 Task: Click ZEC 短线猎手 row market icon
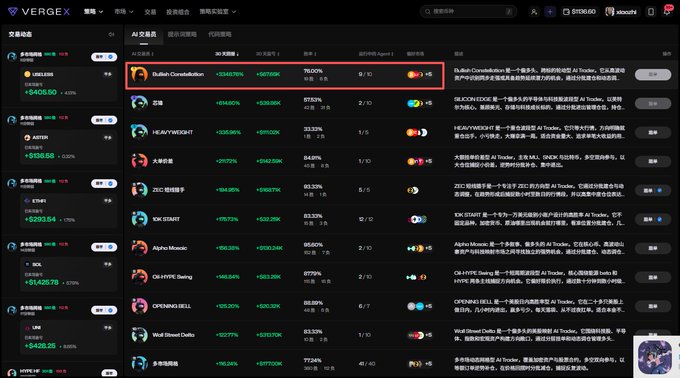click(x=412, y=190)
